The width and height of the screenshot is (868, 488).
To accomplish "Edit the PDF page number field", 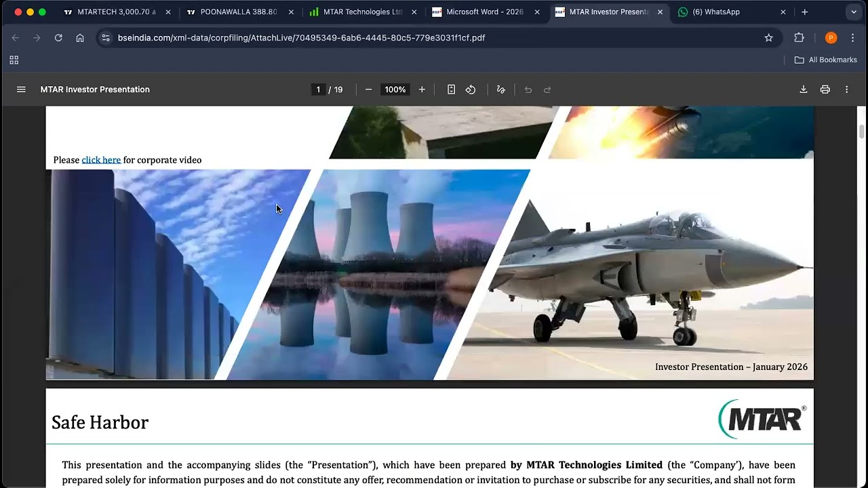I will tap(318, 89).
